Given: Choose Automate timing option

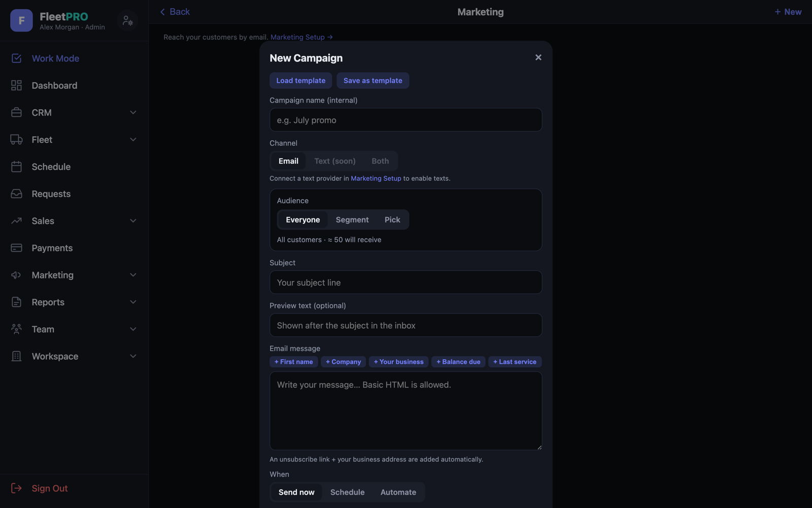Looking at the screenshot, I should [x=398, y=492].
